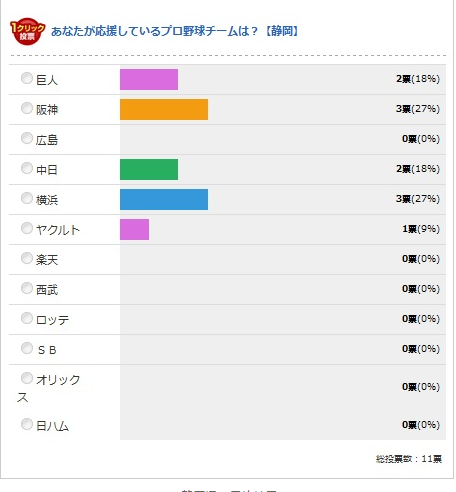
Task: Select the 西武 radio button
Action: 27,288
